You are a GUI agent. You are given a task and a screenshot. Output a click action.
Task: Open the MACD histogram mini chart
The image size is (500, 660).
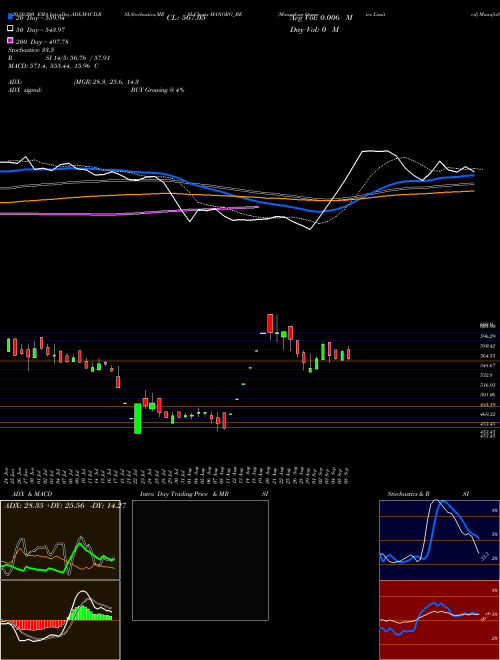point(60,620)
